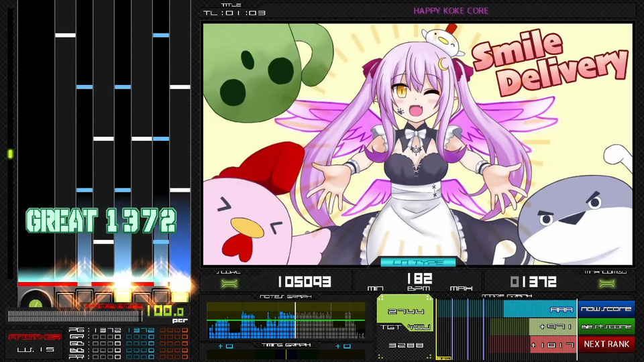The width and height of the screenshot is (644, 362).
Task: Click the green YOU score panel showing 2744
Action: point(405,312)
